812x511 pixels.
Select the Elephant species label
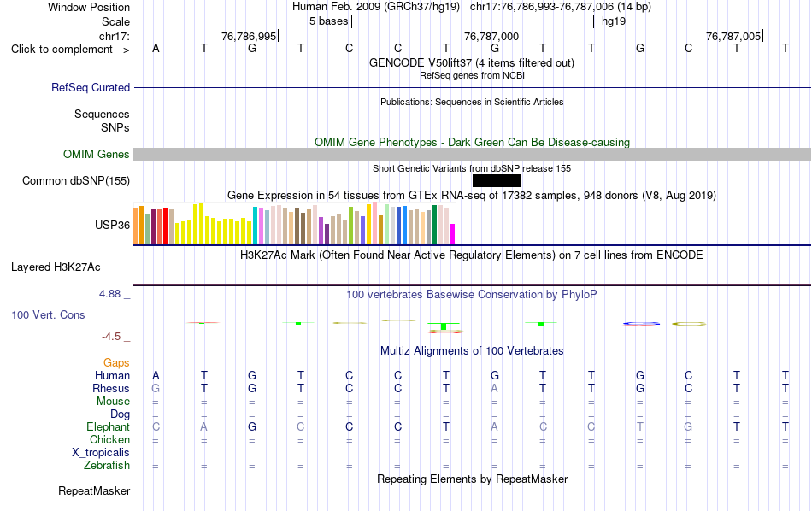pyautogui.click(x=108, y=426)
